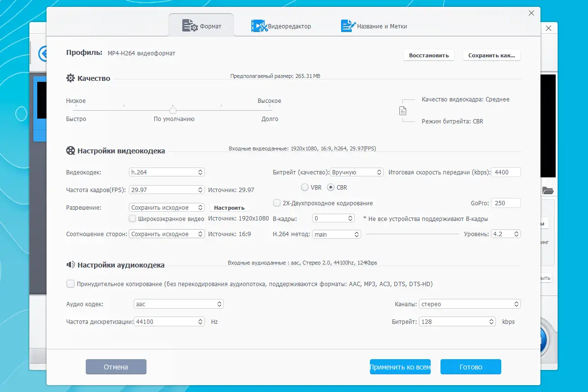Select the VBR radio button

pos(305,187)
